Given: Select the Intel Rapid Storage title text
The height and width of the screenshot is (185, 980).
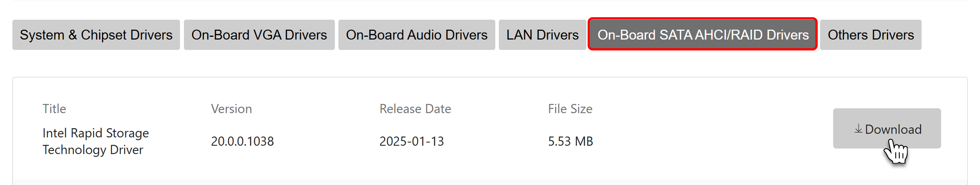Looking at the screenshot, I should point(96,133).
